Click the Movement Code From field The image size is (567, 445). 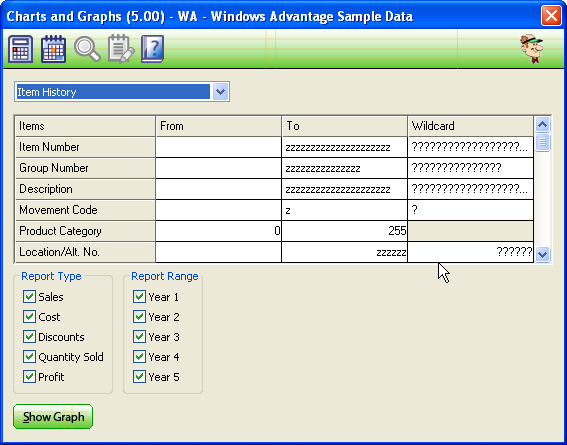click(x=218, y=210)
